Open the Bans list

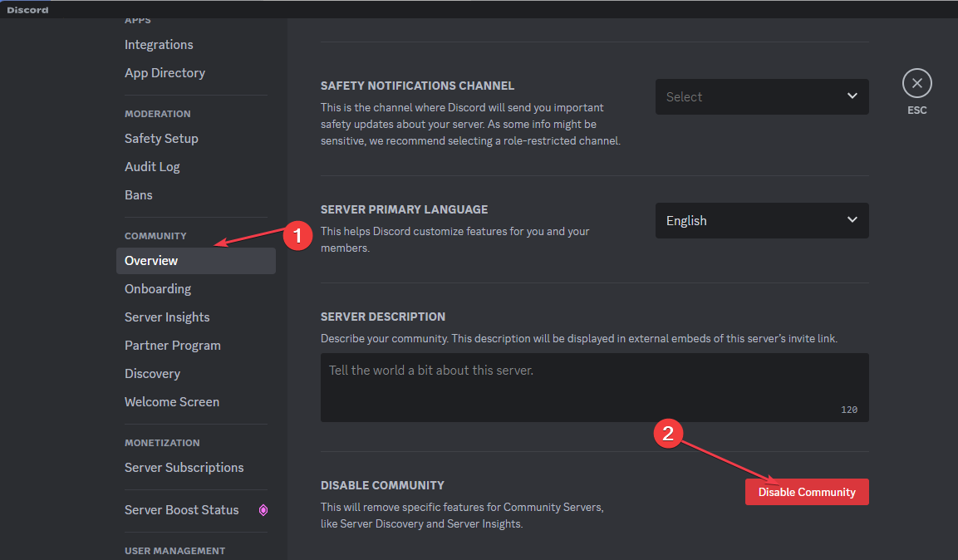pyautogui.click(x=139, y=194)
